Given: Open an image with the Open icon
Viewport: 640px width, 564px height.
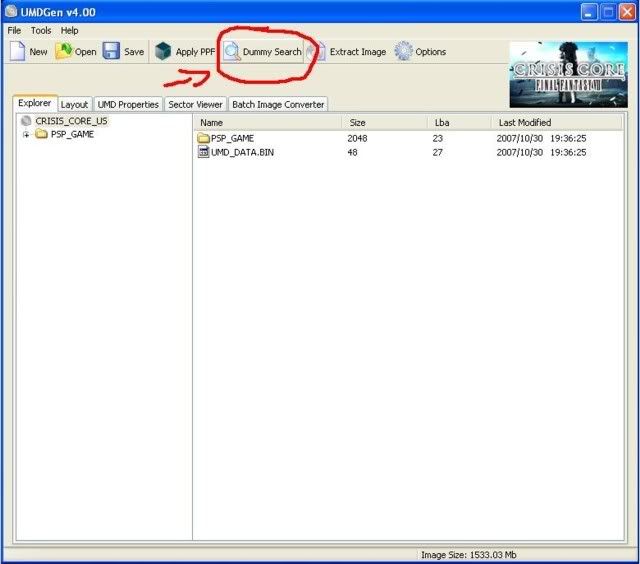Looking at the screenshot, I should point(64,52).
